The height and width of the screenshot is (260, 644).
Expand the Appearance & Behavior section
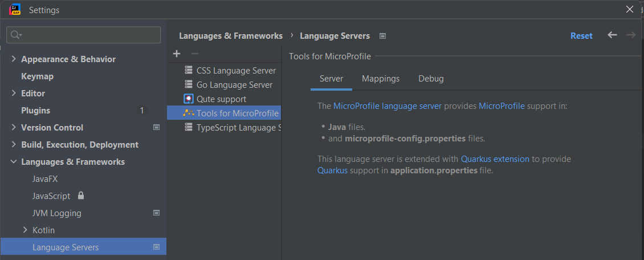[x=14, y=59]
